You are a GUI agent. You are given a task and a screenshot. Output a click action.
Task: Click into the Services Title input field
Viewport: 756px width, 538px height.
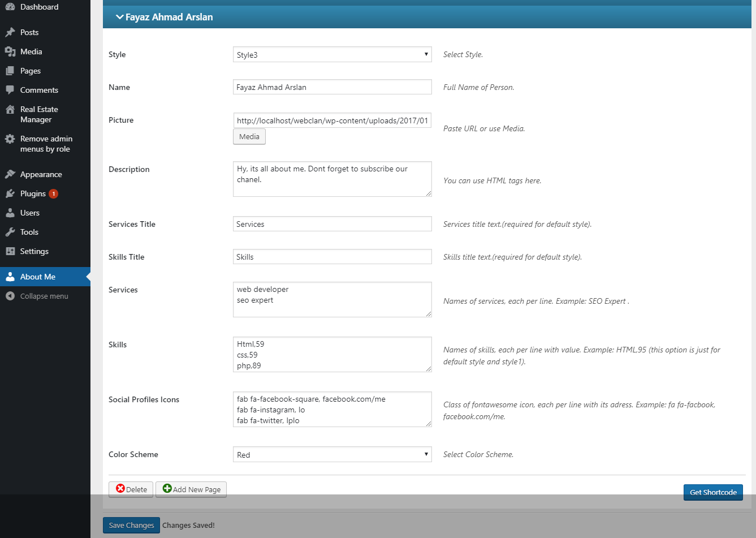(x=332, y=224)
